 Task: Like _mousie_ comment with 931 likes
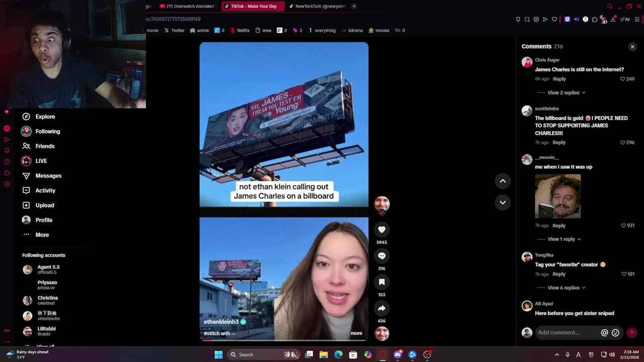pos(623,226)
